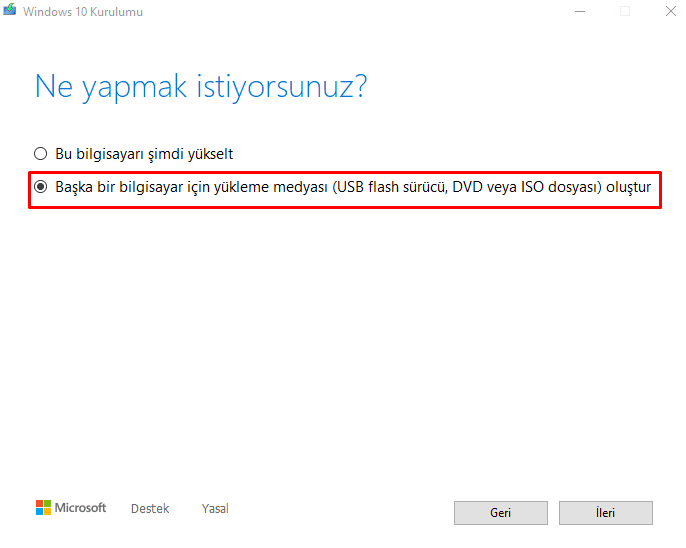
Task: Click the "Bu bilgisayarı şimdi yükselt" label text
Action: tap(144, 154)
